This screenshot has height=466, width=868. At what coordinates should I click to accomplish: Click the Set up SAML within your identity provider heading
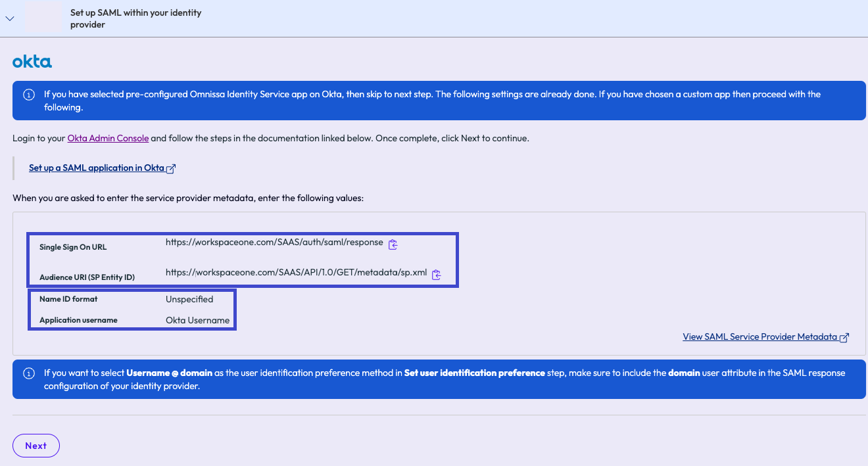136,18
